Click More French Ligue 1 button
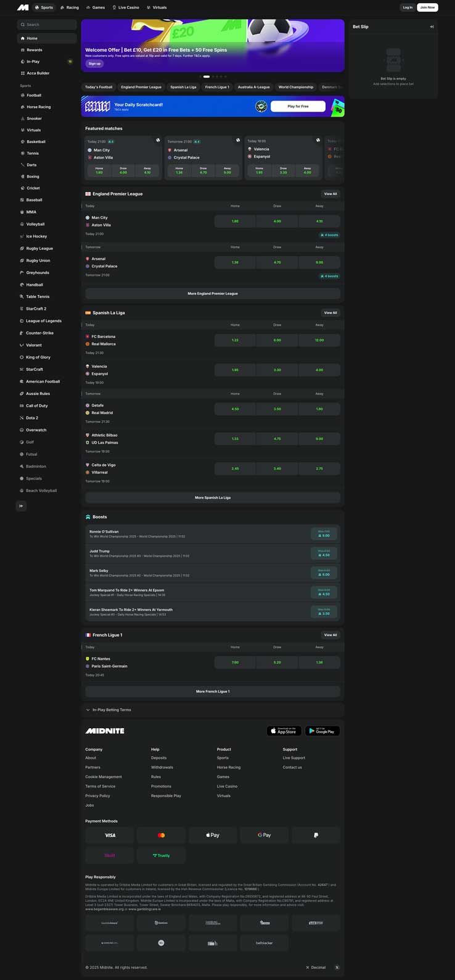 pos(213,692)
